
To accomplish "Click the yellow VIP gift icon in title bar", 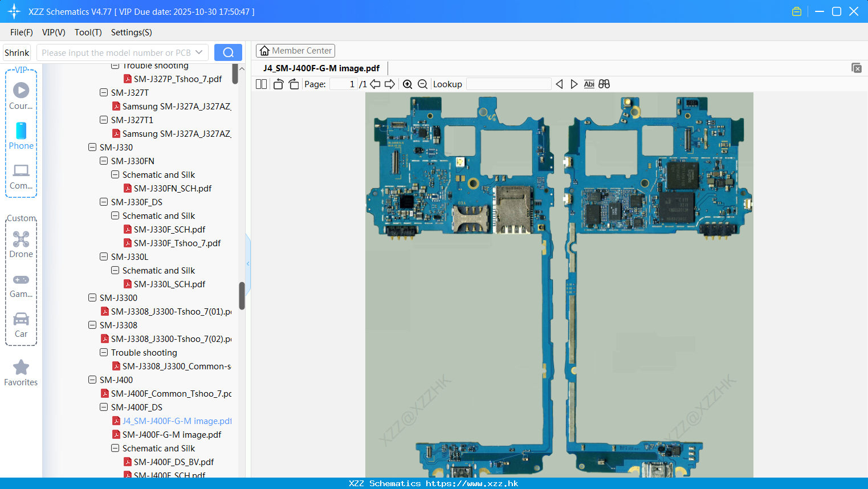I will pyautogui.click(x=797, y=11).
